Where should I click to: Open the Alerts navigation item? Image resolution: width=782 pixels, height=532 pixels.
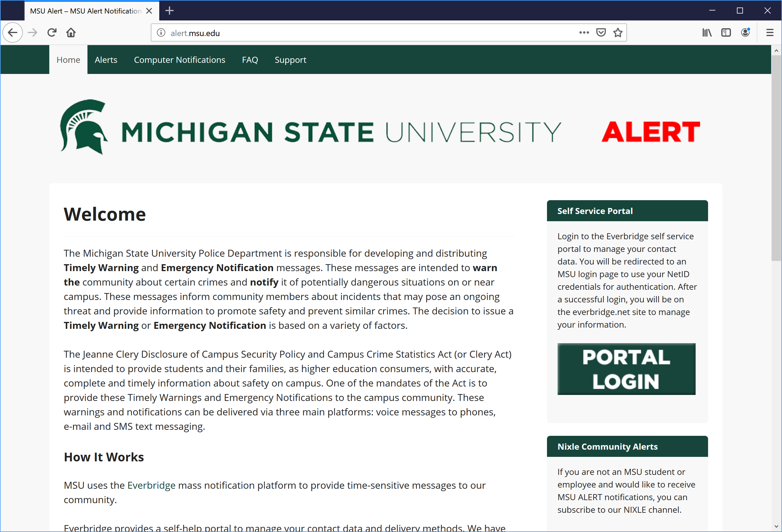coord(106,60)
